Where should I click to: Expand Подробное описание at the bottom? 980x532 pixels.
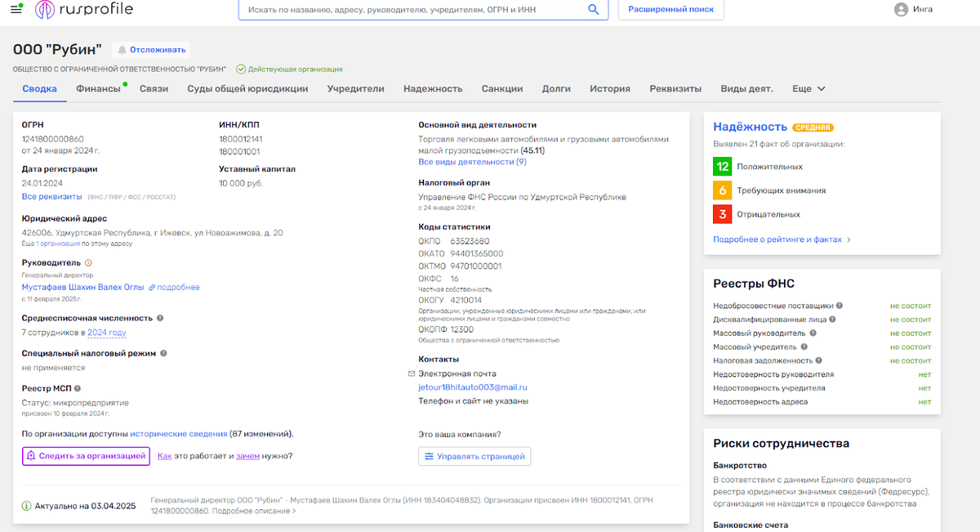254,511
